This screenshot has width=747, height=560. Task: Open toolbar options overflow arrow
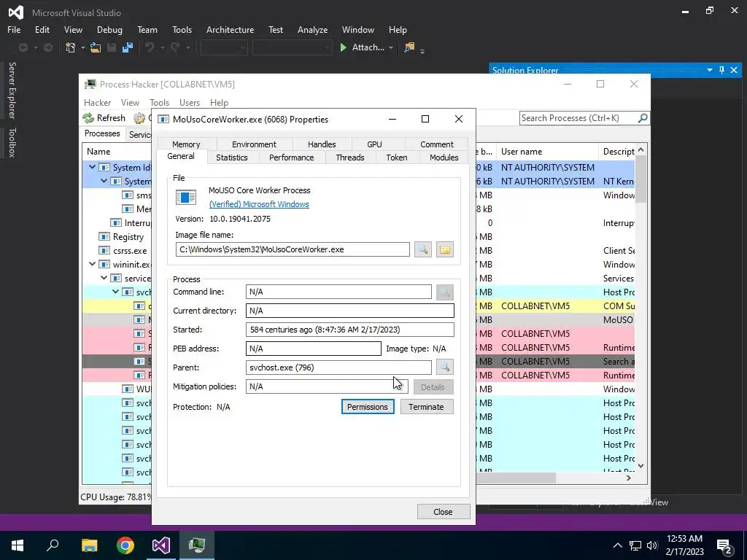click(x=422, y=51)
